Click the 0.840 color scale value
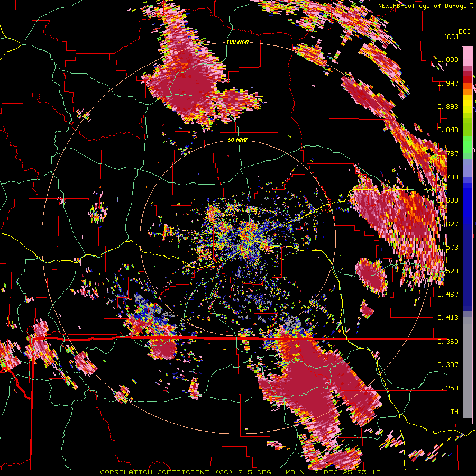476x476 pixels. [448, 130]
